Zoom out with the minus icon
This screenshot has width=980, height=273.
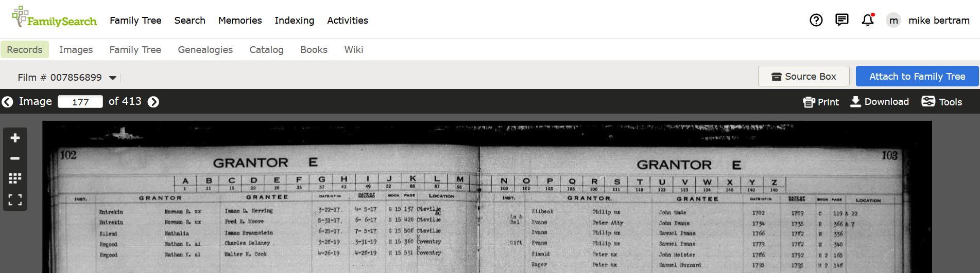(15, 158)
